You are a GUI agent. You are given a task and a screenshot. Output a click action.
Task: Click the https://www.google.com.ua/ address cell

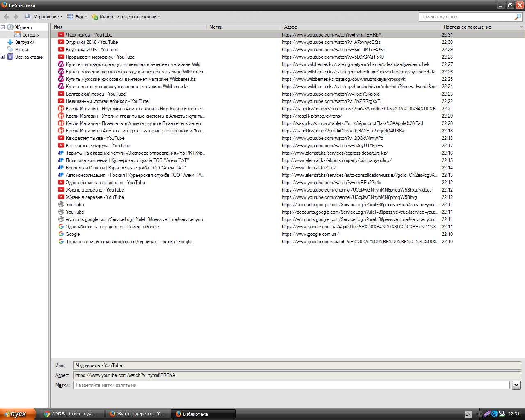[x=310, y=234]
